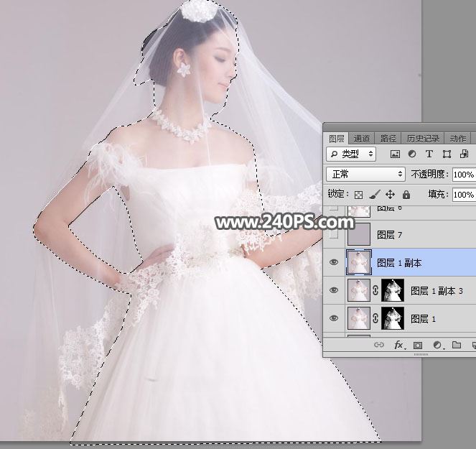Image resolution: width=476 pixels, height=449 pixels.
Task: Open new adjustment layer menu
Action: [x=437, y=346]
